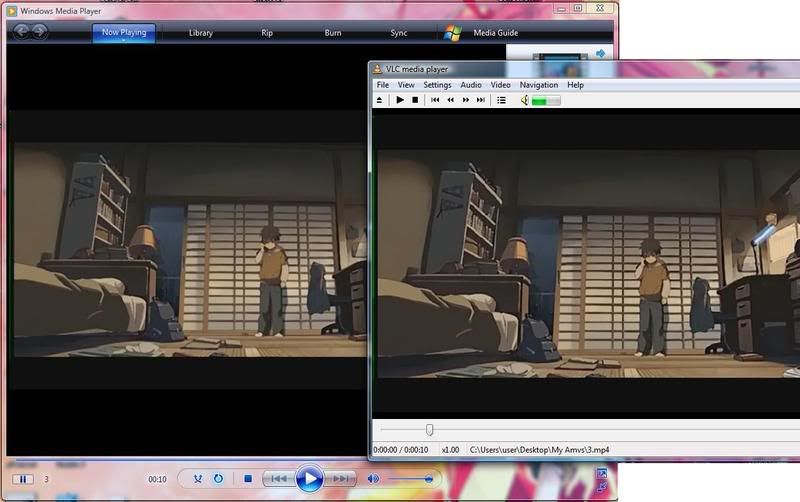Viewport: 800px width, 502px height.
Task: Start playback in VLC toolbar
Action: coord(400,100)
